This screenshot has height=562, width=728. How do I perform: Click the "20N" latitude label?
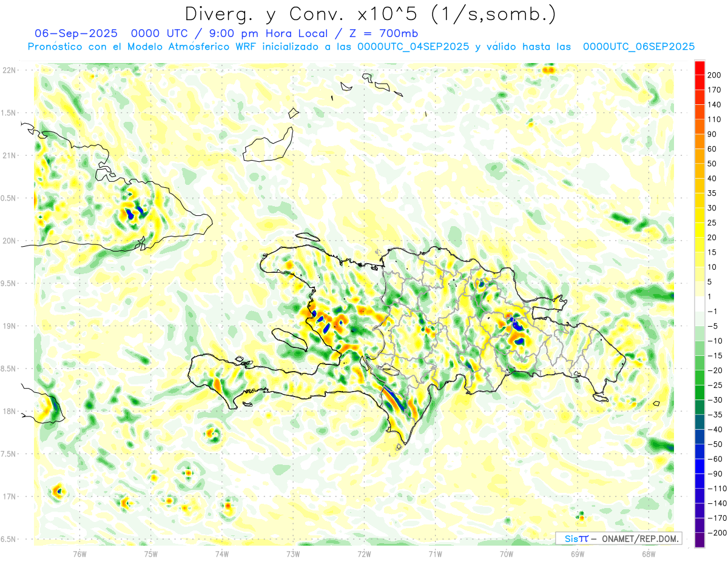(9, 241)
